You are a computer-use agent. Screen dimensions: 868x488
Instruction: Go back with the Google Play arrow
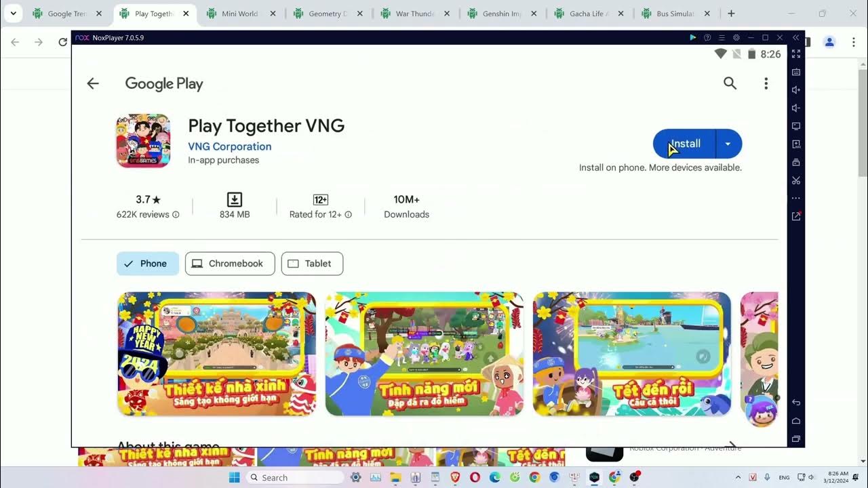[93, 83]
